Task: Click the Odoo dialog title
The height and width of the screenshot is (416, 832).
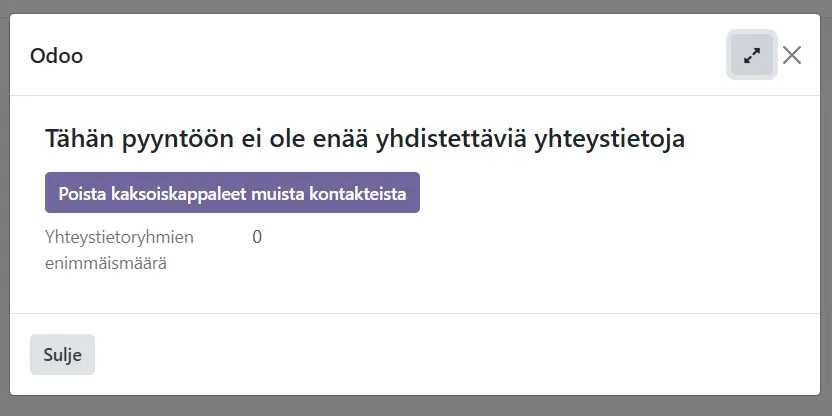Action: tap(56, 56)
